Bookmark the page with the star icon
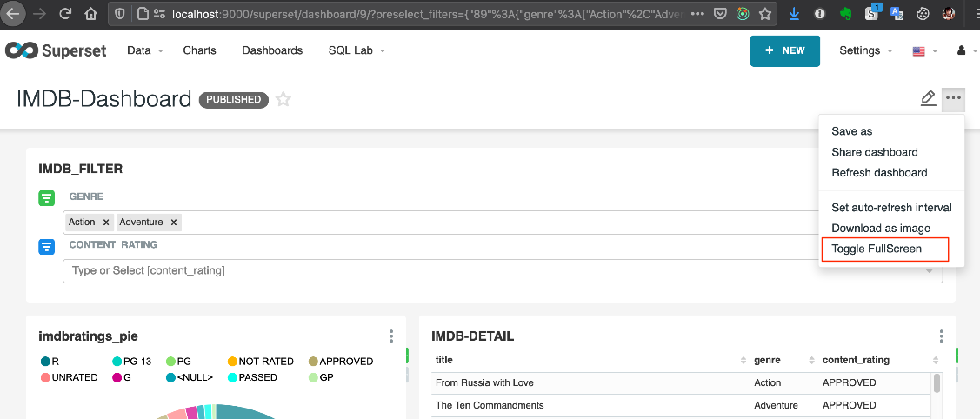Image resolution: width=980 pixels, height=419 pixels. click(x=764, y=14)
